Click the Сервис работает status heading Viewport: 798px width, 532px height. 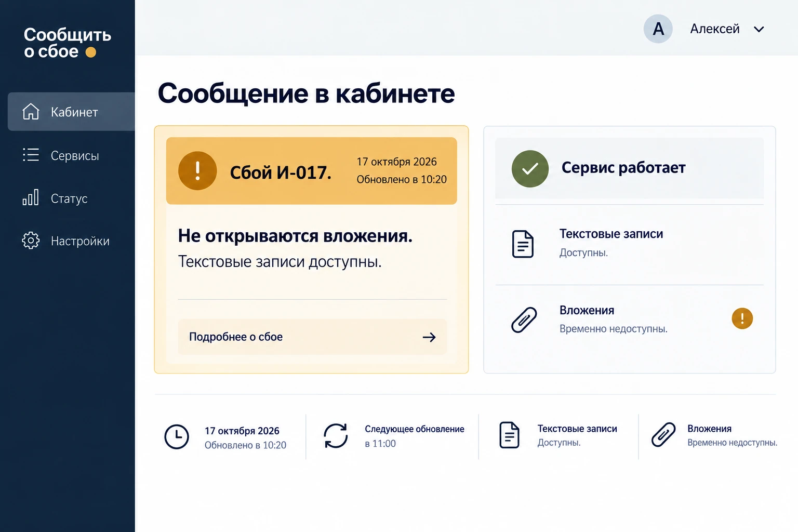coord(623,168)
